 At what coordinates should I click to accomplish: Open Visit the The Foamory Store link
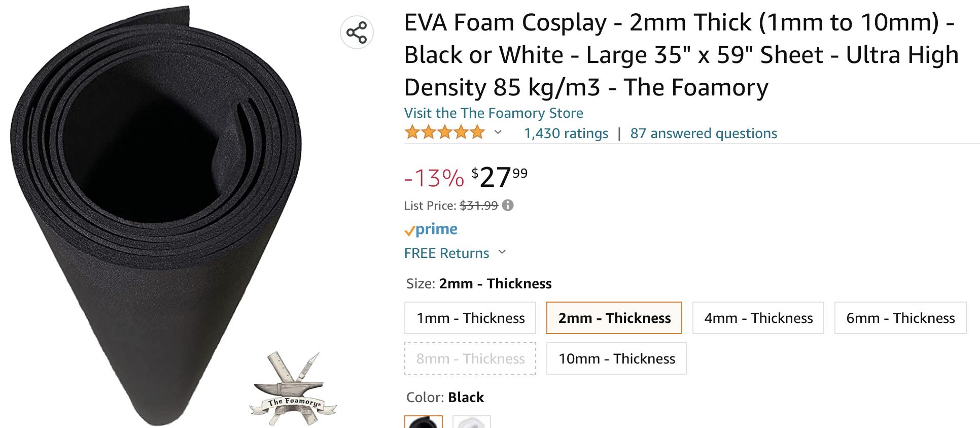click(x=493, y=113)
